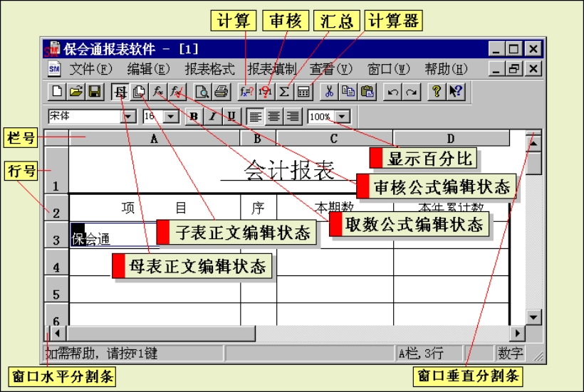Select row header 3
Image resolution: width=584 pixels, height=392 pixels.
point(56,235)
